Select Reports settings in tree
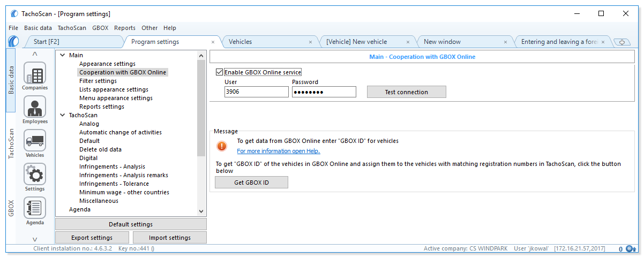This screenshot has width=644, height=258. tap(102, 107)
